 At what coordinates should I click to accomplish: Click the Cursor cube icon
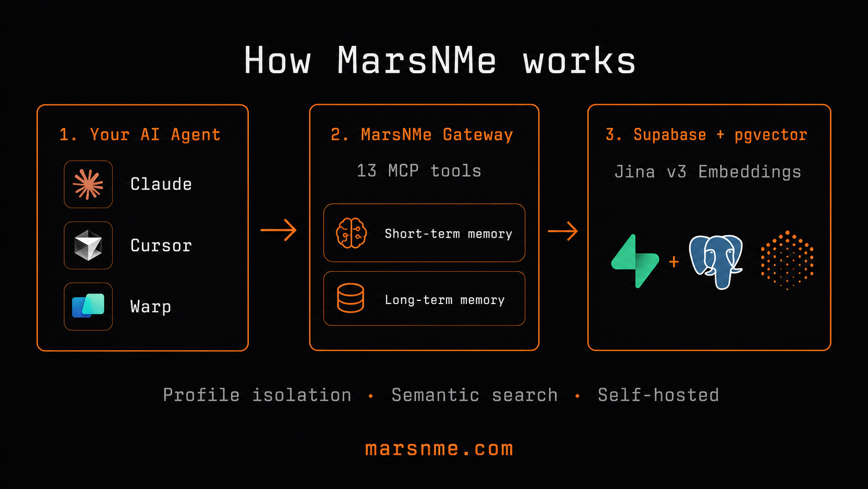coord(88,245)
